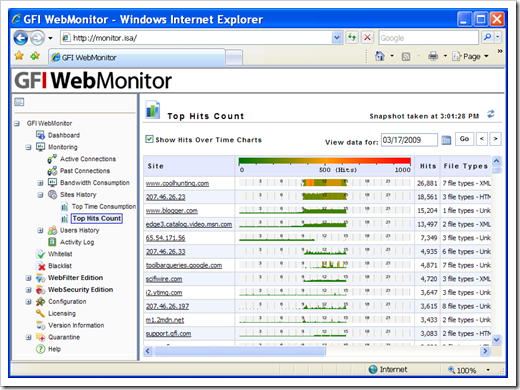The height and width of the screenshot is (390, 520).
Task: Click the URL address bar field
Action: (x=197, y=38)
